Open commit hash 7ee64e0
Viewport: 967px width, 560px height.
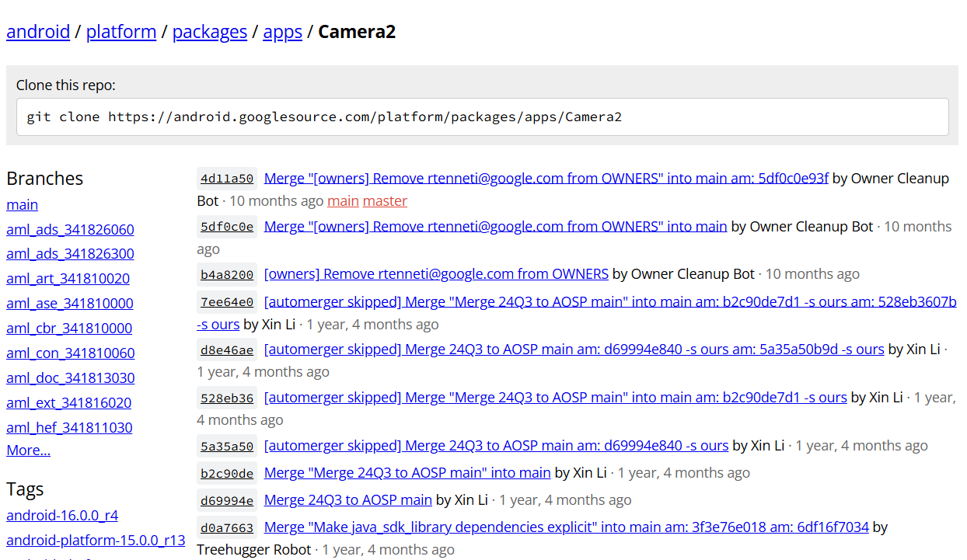click(x=227, y=301)
